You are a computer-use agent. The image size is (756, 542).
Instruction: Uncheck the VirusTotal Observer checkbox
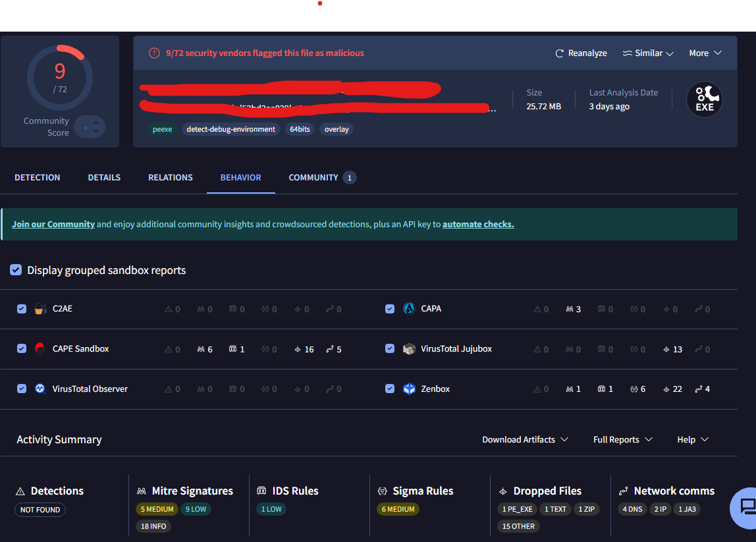coord(22,388)
